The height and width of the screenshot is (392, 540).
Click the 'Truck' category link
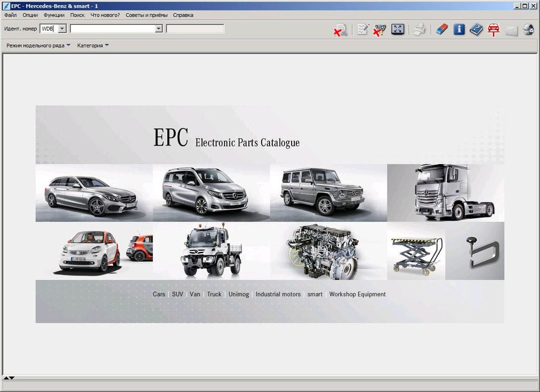[x=214, y=294]
